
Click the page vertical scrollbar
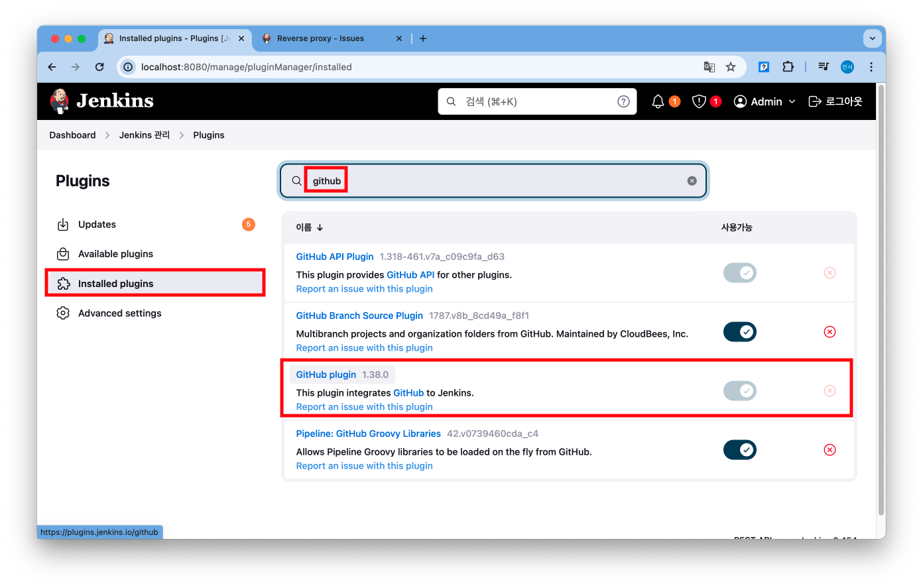881,298
